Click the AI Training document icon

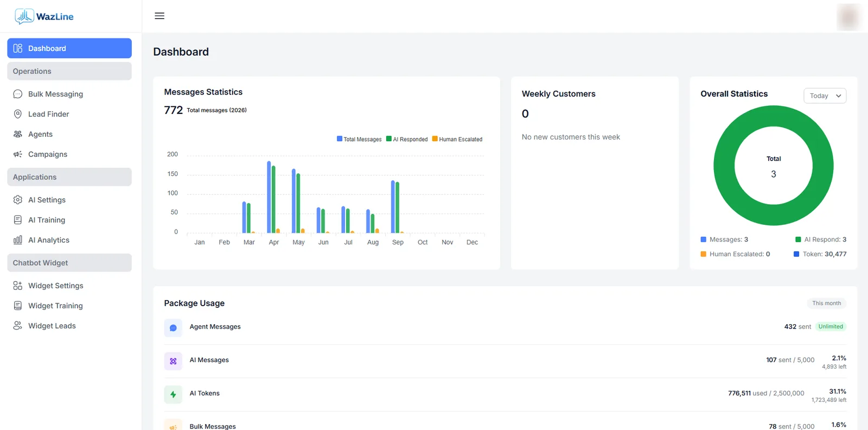(x=18, y=220)
